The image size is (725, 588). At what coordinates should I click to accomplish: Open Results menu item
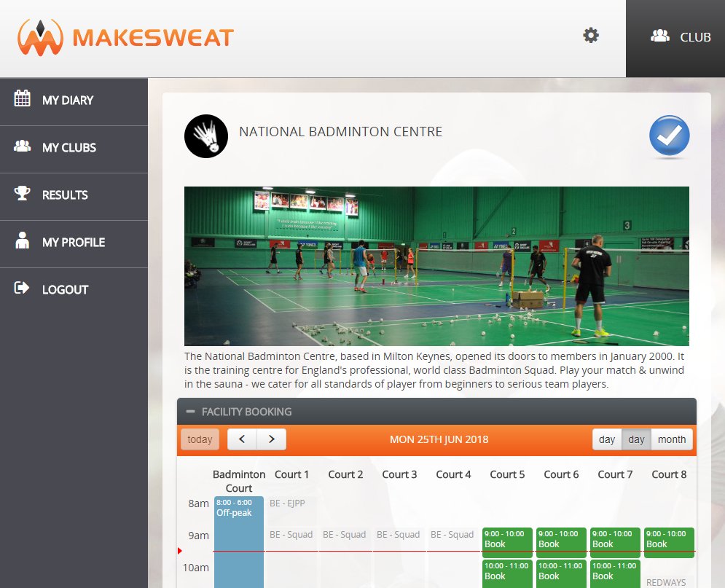74,197
